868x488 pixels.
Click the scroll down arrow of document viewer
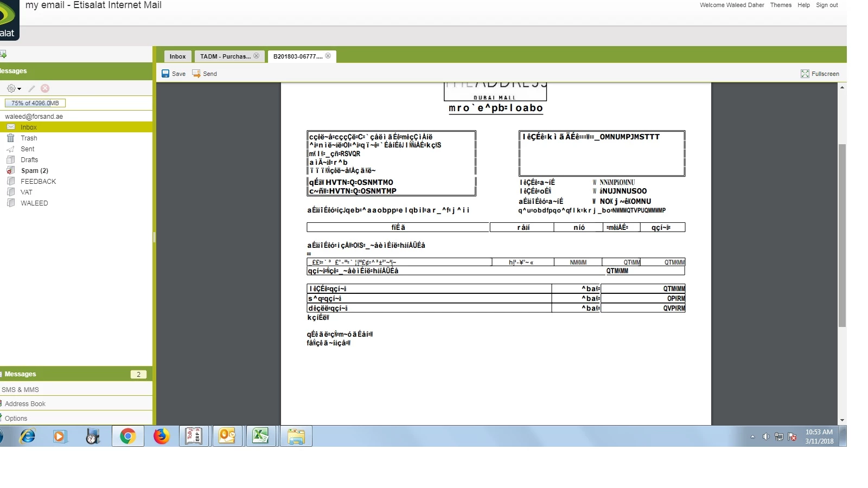pyautogui.click(x=842, y=420)
